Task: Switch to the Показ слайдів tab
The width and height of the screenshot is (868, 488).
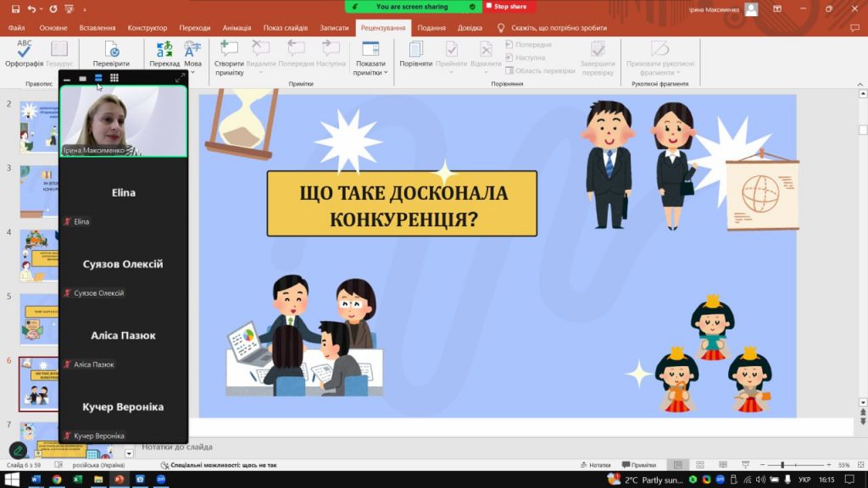Action: (x=283, y=28)
